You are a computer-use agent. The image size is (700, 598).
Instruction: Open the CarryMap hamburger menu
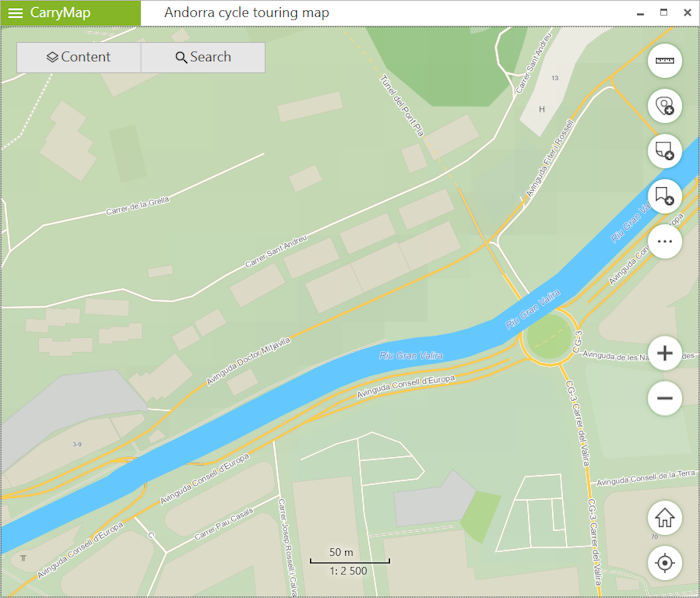15,12
